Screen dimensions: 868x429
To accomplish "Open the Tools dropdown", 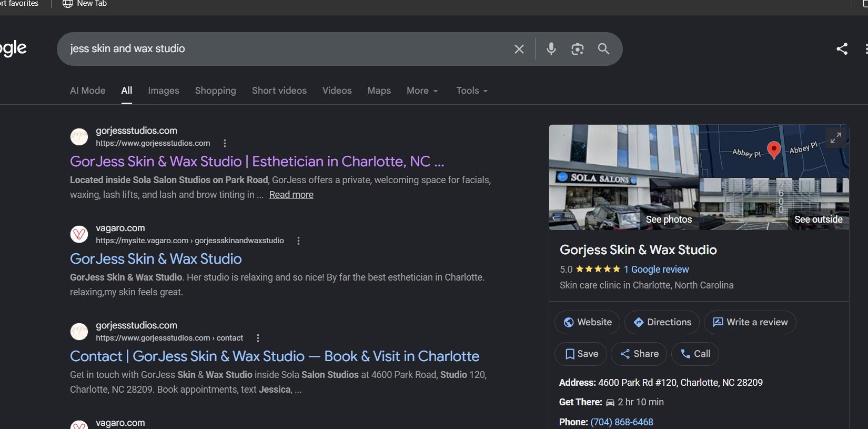I will click(x=472, y=91).
